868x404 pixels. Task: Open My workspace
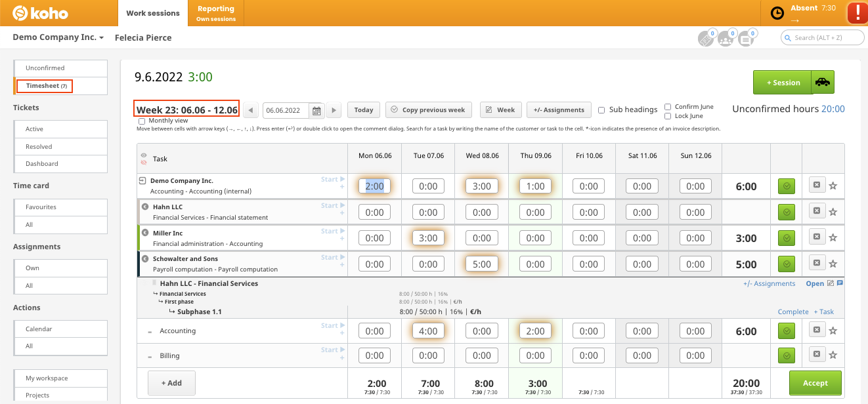tap(60, 378)
